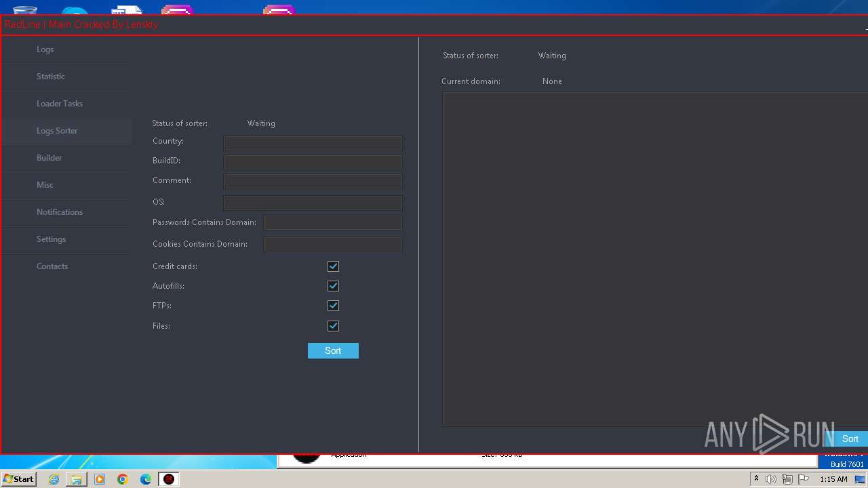Screen dimensions: 868x488
Task: Click the 1:15 AM taskbar clock
Action: 833,479
